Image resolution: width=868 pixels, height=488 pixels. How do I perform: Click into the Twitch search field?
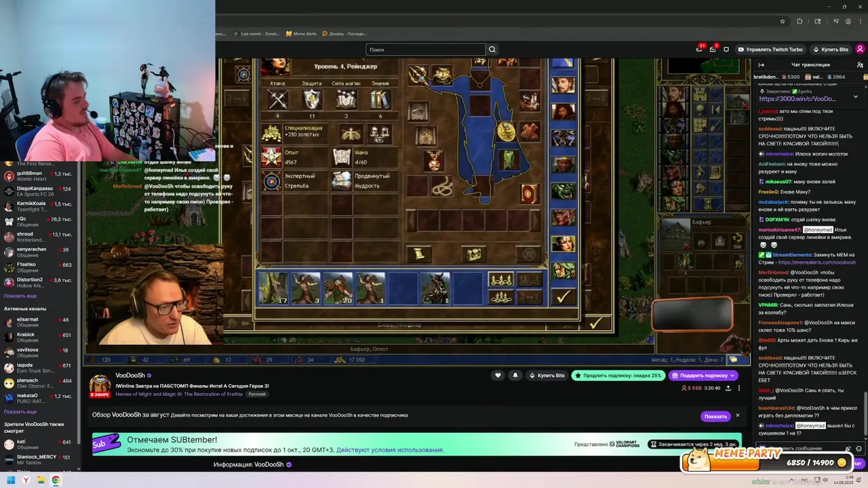426,49
